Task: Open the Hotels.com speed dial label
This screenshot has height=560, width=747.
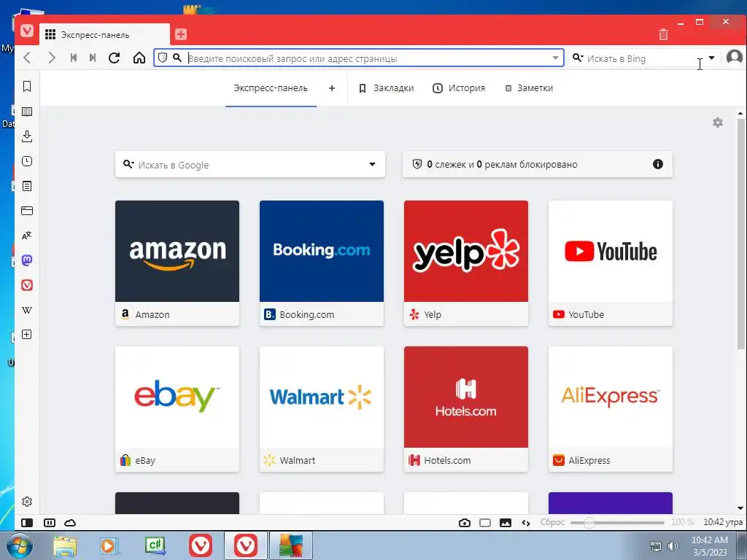Action: pyautogui.click(x=447, y=461)
